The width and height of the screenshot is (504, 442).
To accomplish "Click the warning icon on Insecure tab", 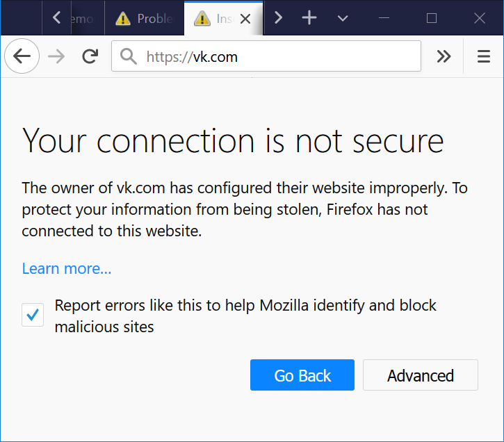I will pos(202,18).
